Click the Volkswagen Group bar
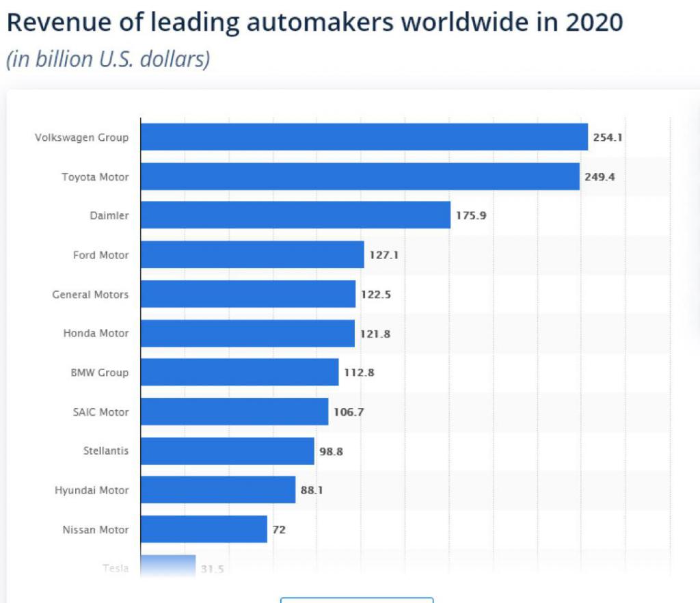The height and width of the screenshot is (603, 700). 364,137
